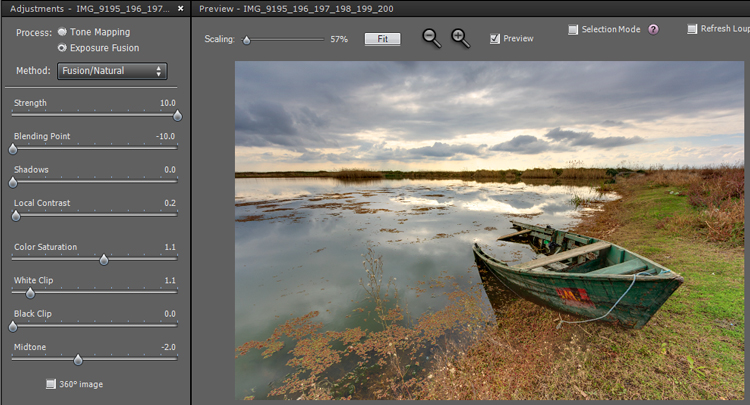Enable Selection Mode checkbox
Image resolution: width=750 pixels, height=405 pixels.
click(x=573, y=30)
